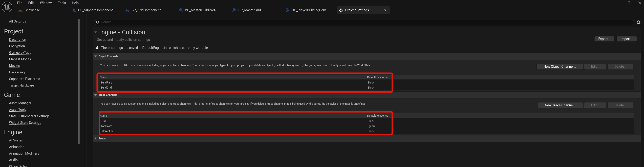The image size is (644, 167).
Task: Click the BP_GridComponent tab blueprint icon
Action: (127, 10)
